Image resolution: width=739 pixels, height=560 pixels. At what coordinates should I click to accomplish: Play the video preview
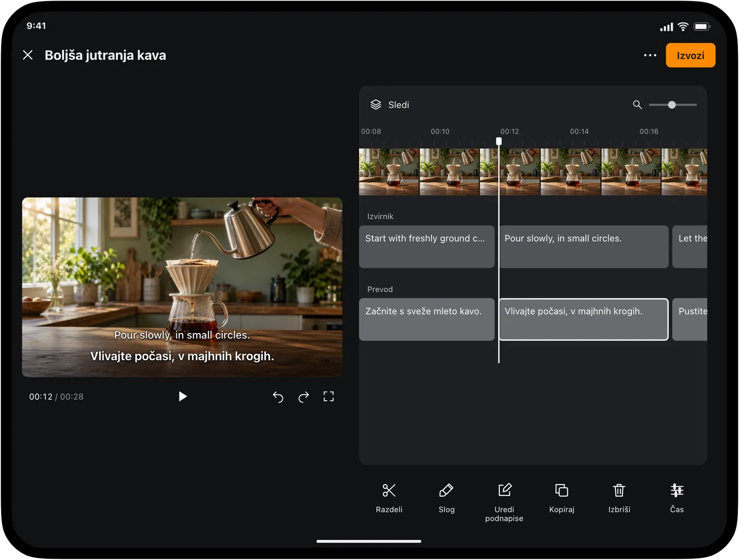[x=183, y=396]
